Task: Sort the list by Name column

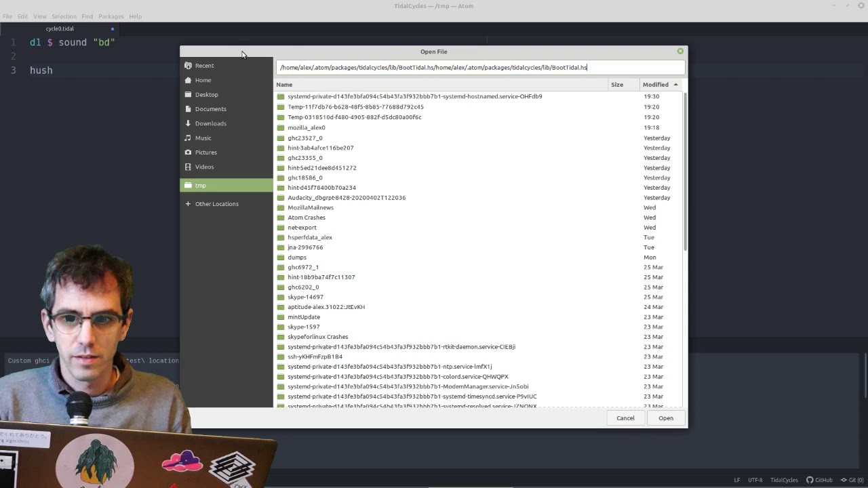Action: [x=441, y=85]
